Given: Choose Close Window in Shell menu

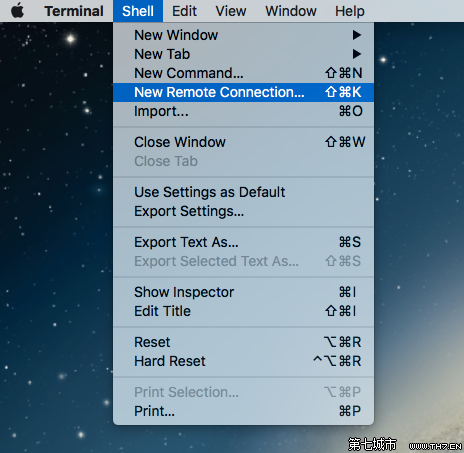Looking at the screenshot, I should tap(243, 142).
